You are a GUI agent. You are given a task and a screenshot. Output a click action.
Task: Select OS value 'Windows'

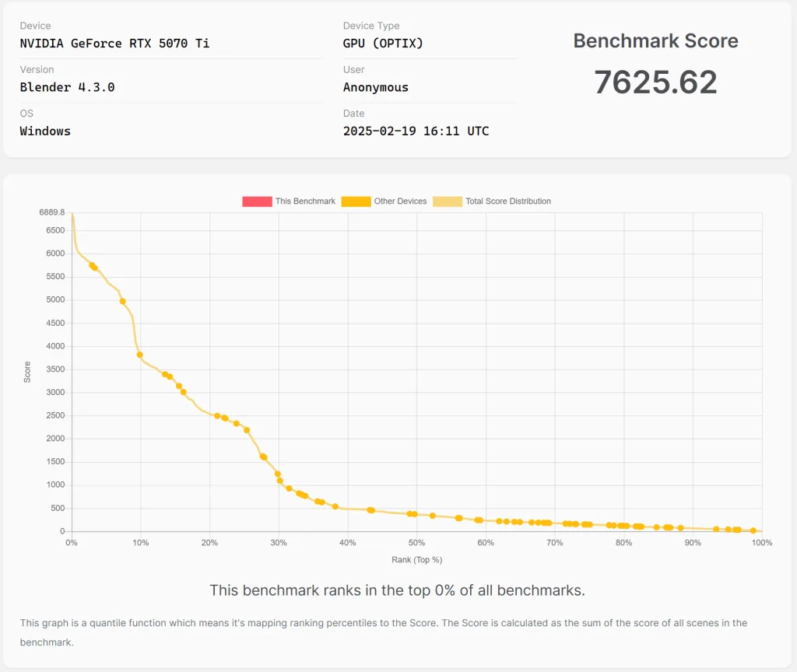click(45, 131)
